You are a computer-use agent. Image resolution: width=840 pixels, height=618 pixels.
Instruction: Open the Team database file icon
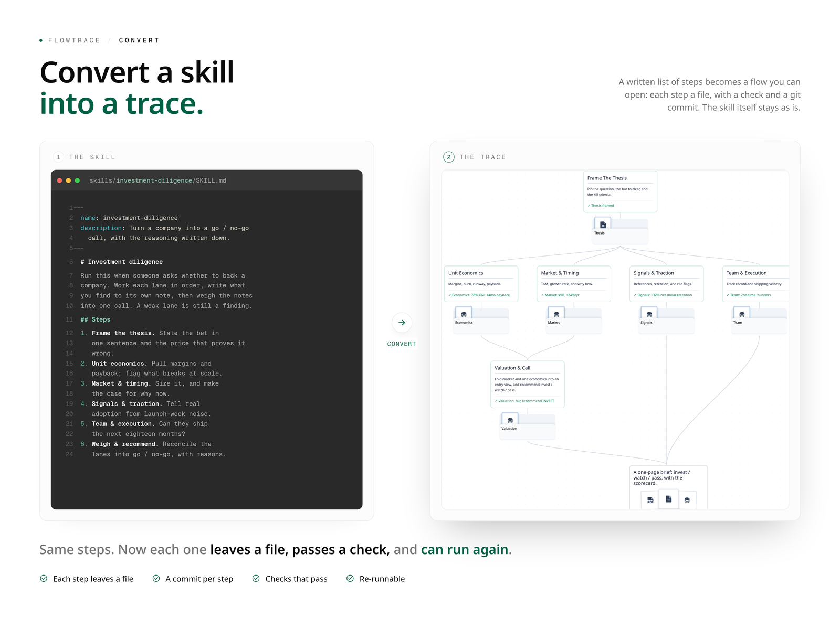point(742,314)
